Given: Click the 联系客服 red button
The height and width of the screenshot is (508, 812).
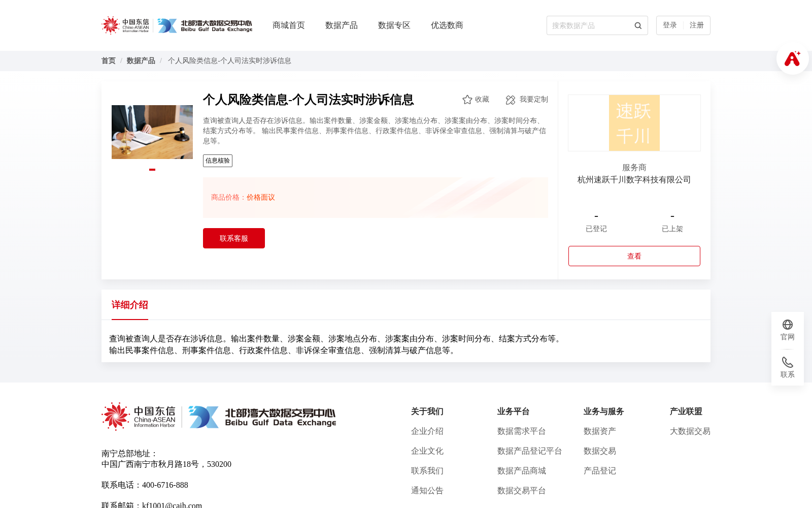Looking at the screenshot, I should click(x=234, y=238).
